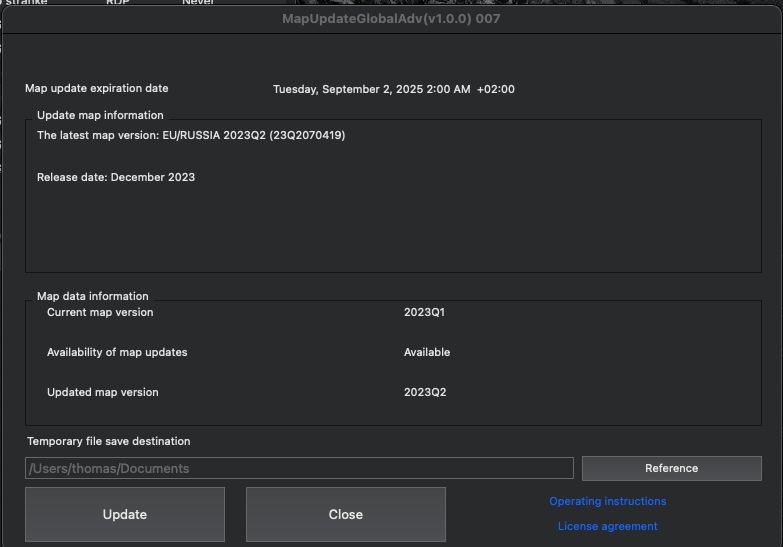783x547 pixels.
Task: Click the 'Release date: December 2023' text
Action: tap(116, 177)
